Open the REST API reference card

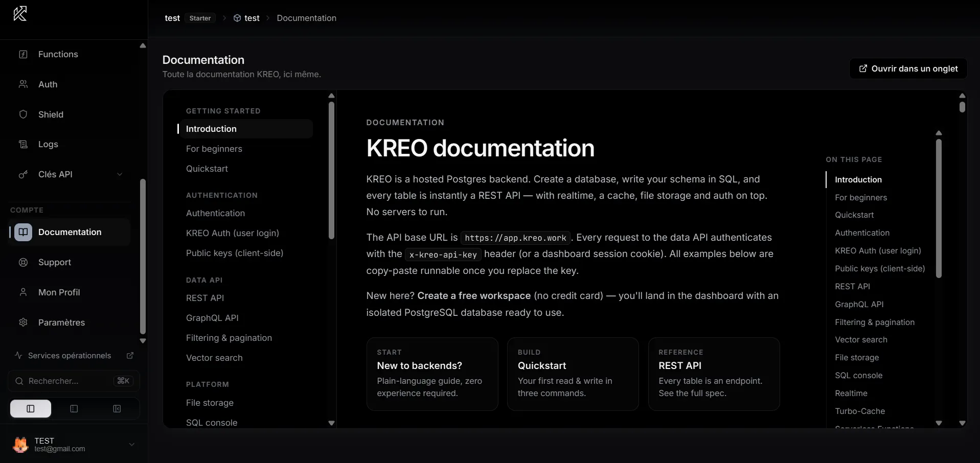point(714,374)
